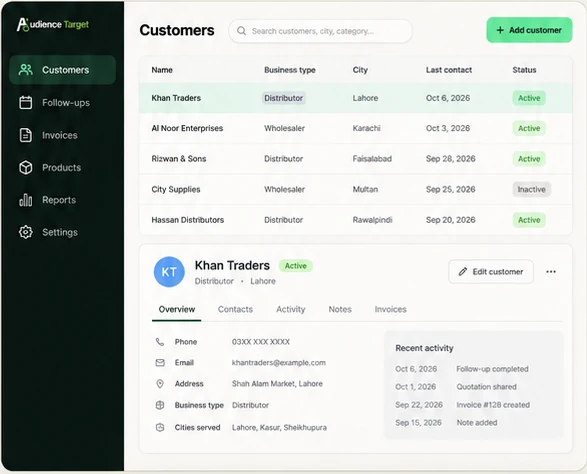
Task: Click the address Shah Alam Market, Lahore
Action: [277, 384]
